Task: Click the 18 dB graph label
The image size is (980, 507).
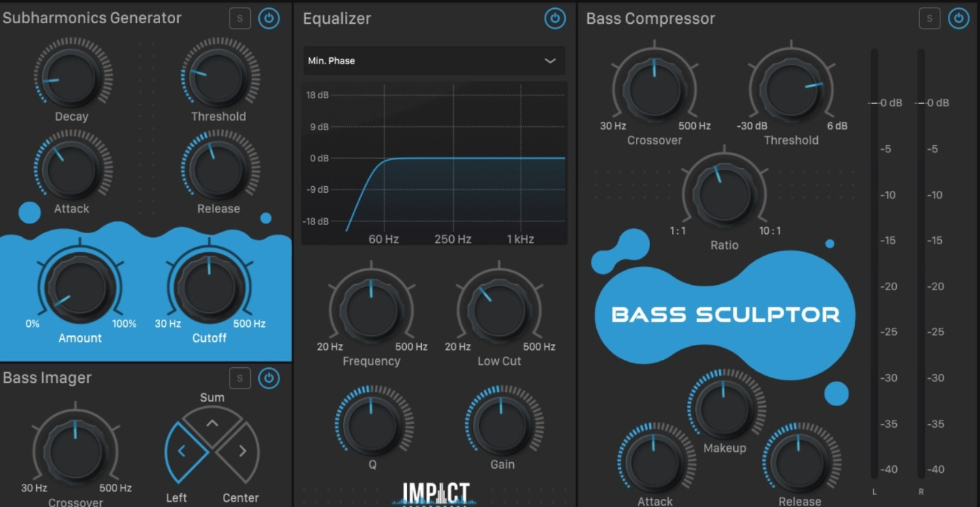Action: point(318,95)
